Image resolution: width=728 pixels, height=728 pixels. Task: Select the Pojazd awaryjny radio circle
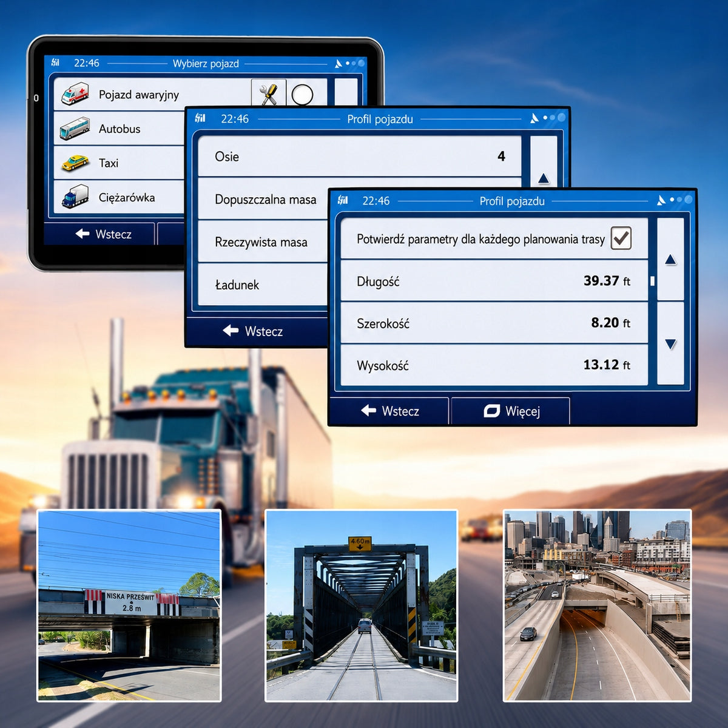[302, 95]
